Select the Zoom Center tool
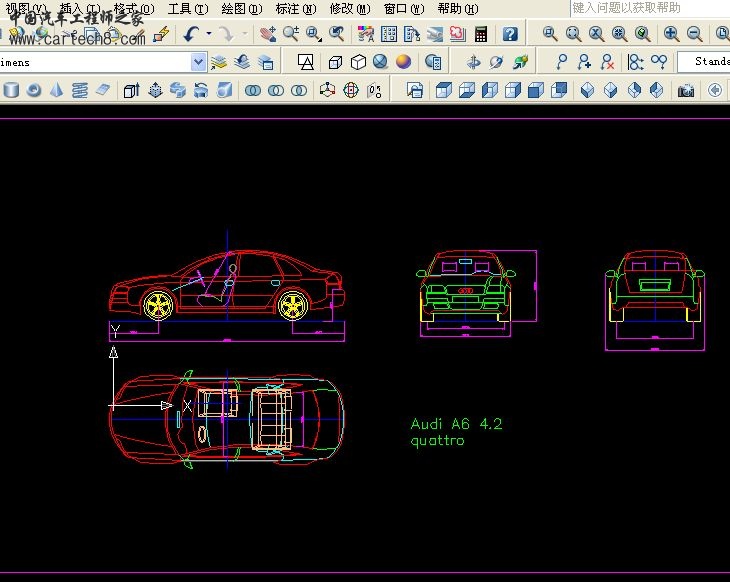The width and height of the screenshot is (730, 582). [x=619, y=34]
